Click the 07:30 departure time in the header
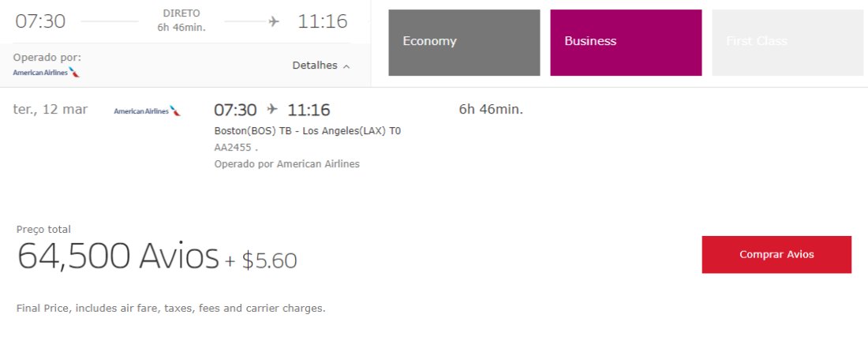Viewport: 868px width, 352px height. (x=40, y=21)
